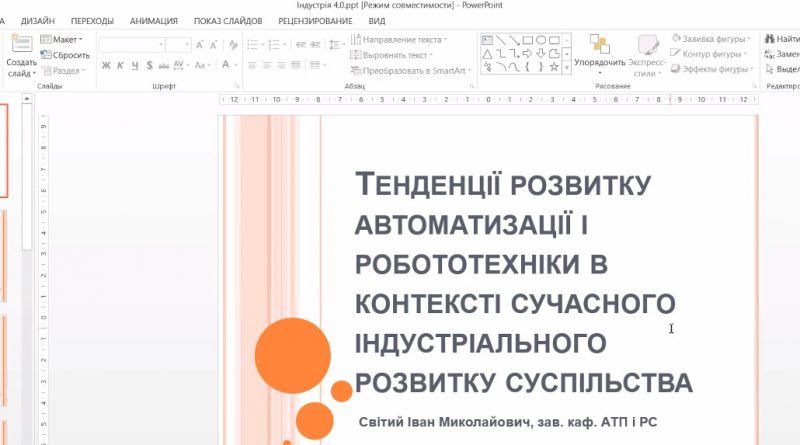Screen dimensions: 800x445
Task: Click the Сбросить (Reset) slide button
Action: [66, 55]
